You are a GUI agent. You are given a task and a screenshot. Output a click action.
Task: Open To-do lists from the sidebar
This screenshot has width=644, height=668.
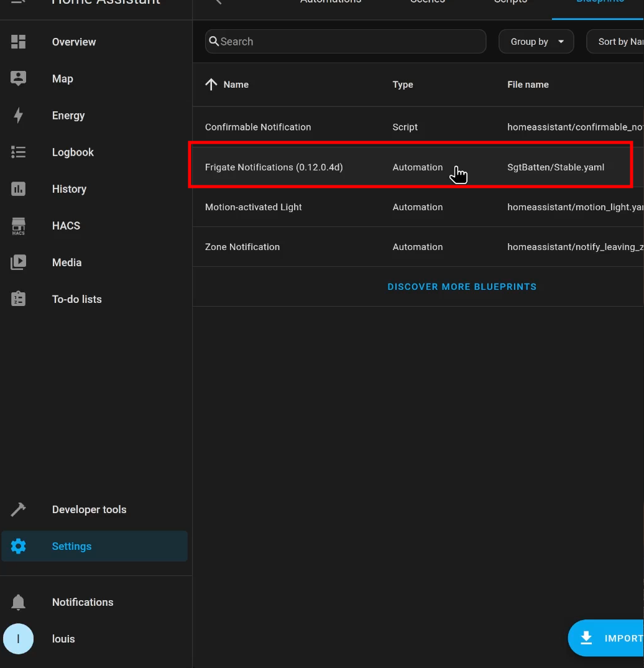(x=94, y=299)
